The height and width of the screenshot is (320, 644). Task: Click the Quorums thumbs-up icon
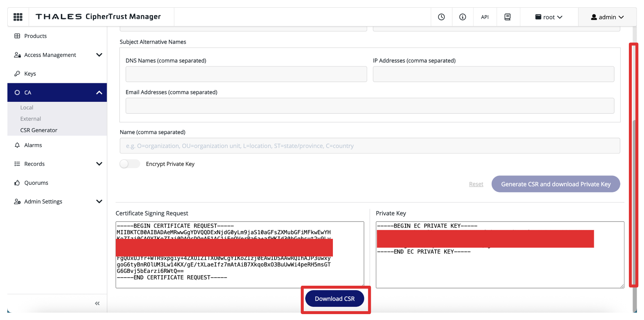(17, 183)
